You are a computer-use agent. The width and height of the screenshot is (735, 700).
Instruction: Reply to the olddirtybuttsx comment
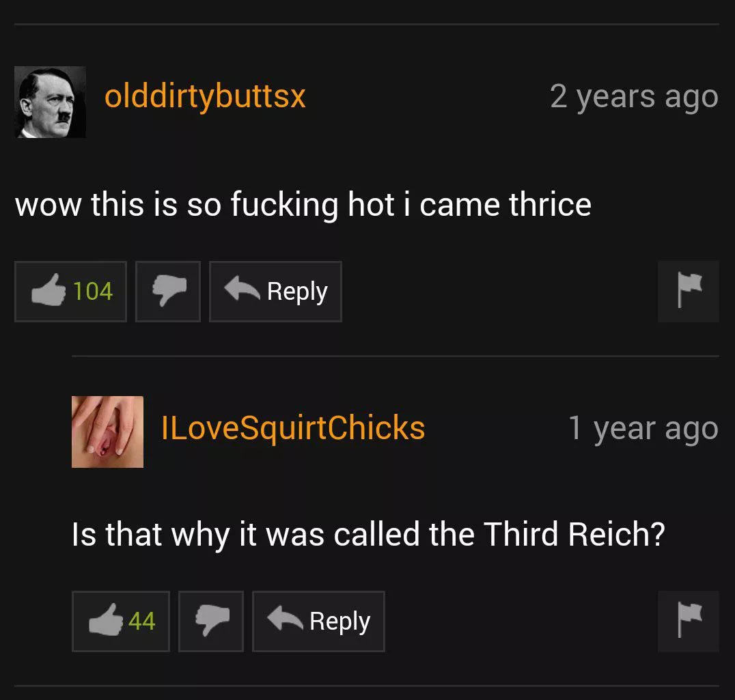coord(276,292)
